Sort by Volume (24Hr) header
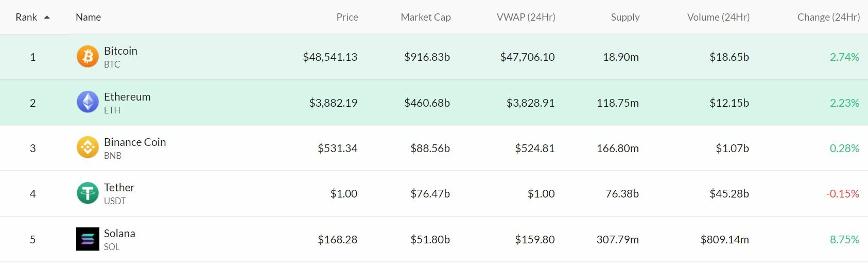Screen dimensions: 868x264 (x=718, y=17)
